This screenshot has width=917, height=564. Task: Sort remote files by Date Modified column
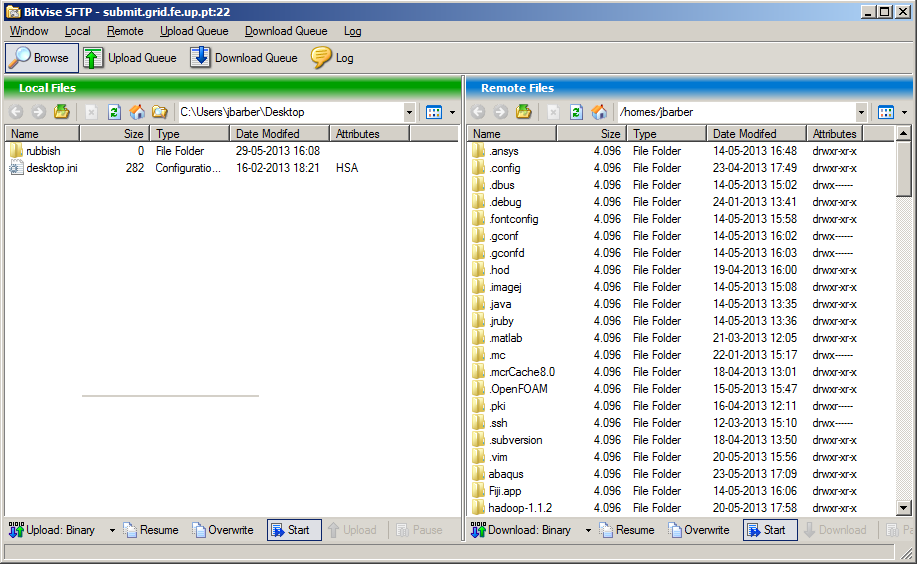click(x=743, y=133)
